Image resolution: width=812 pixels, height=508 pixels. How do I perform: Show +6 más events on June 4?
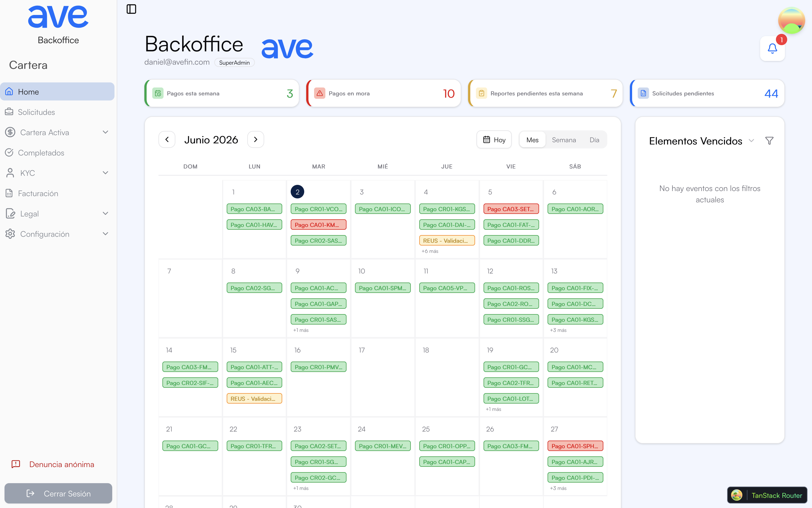pyautogui.click(x=430, y=251)
